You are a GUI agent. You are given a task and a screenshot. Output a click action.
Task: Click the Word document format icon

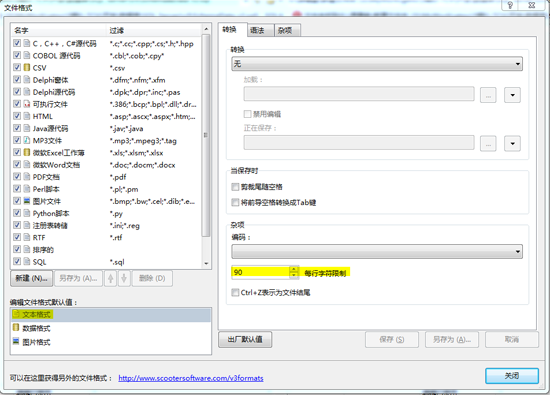27,165
